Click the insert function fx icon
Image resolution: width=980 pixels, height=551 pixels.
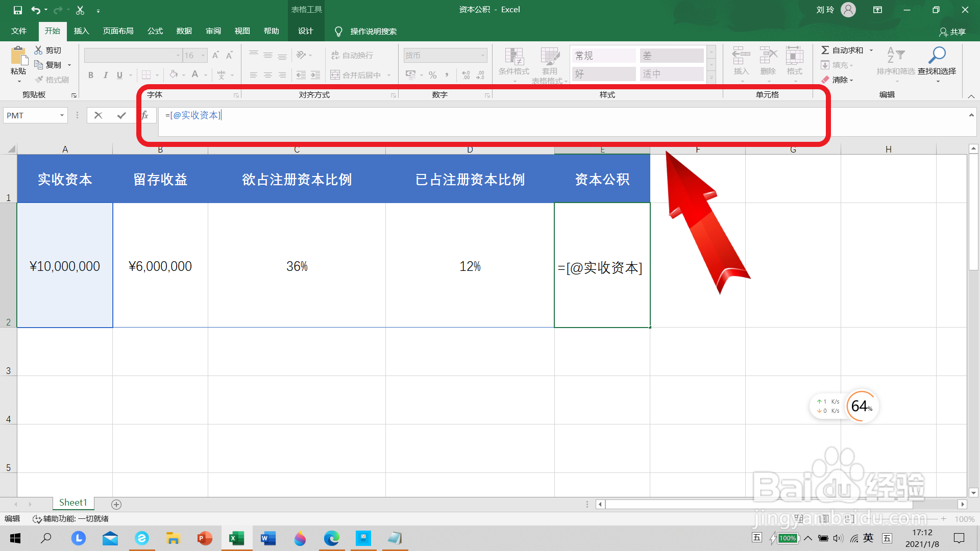145,115
